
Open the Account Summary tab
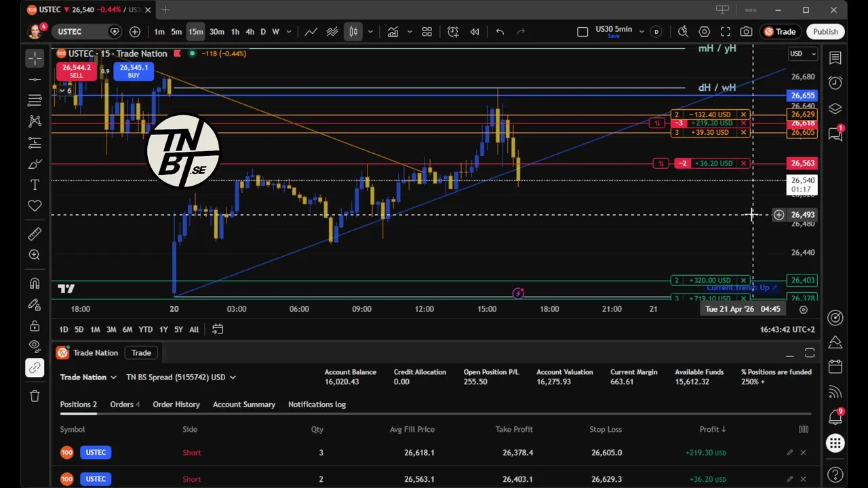244,404
